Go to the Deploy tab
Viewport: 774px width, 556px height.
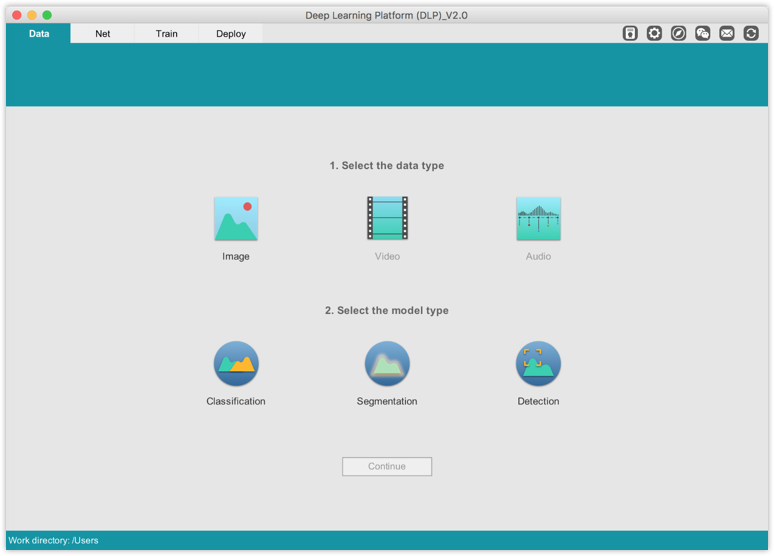tap(231, 33)
